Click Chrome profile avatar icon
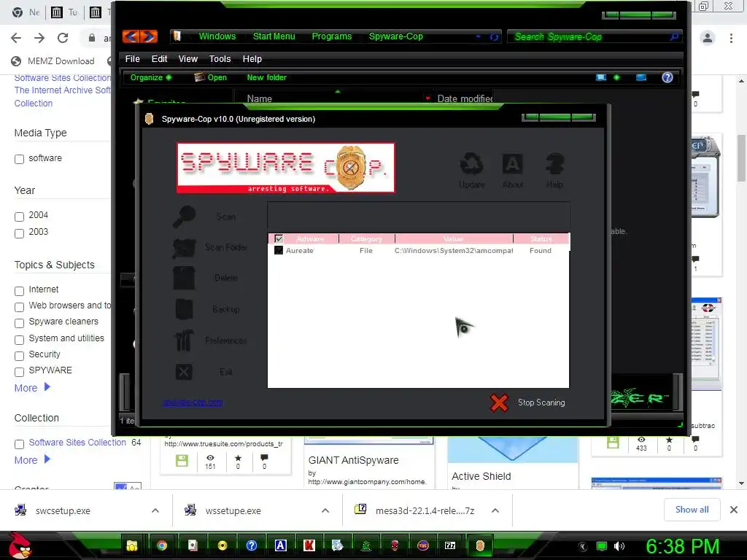Viewport: 747px width, 560px height. coord(708,38)
